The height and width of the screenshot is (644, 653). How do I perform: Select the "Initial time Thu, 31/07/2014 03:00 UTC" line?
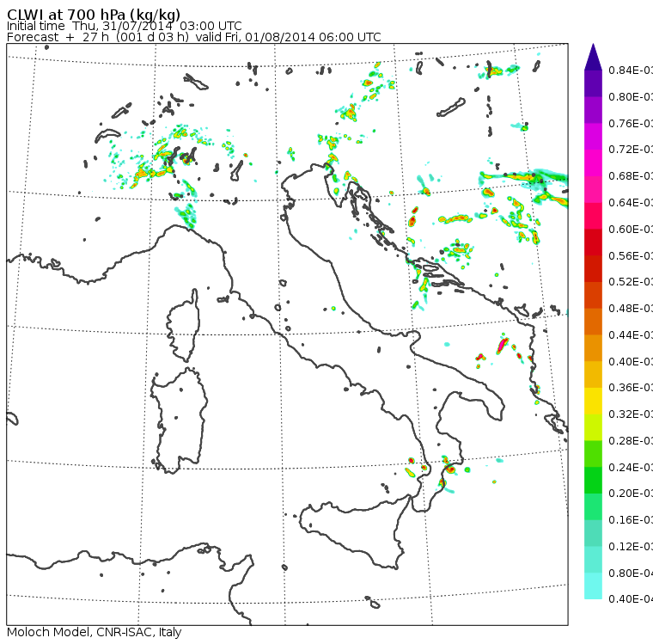click(x=124, y=26)
